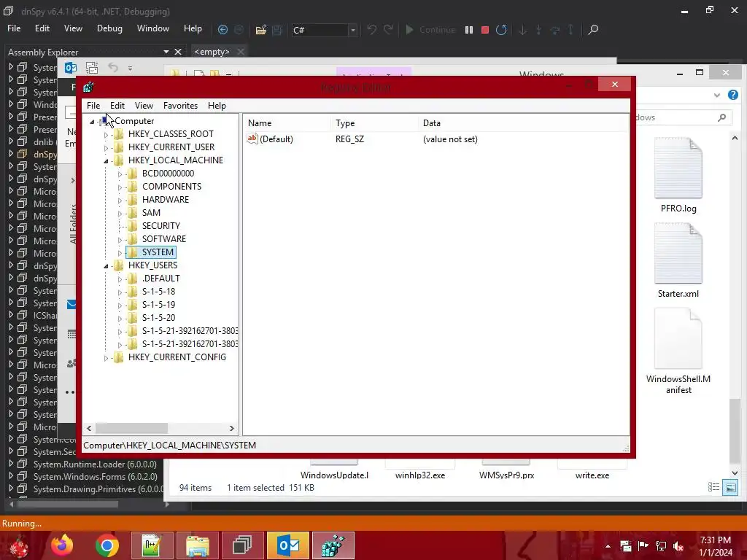Image resolution: width=747 pixels, height=560 pixels.
Task: Click dnSpy Open file toolbar icon
Action: tap(260, 30)
